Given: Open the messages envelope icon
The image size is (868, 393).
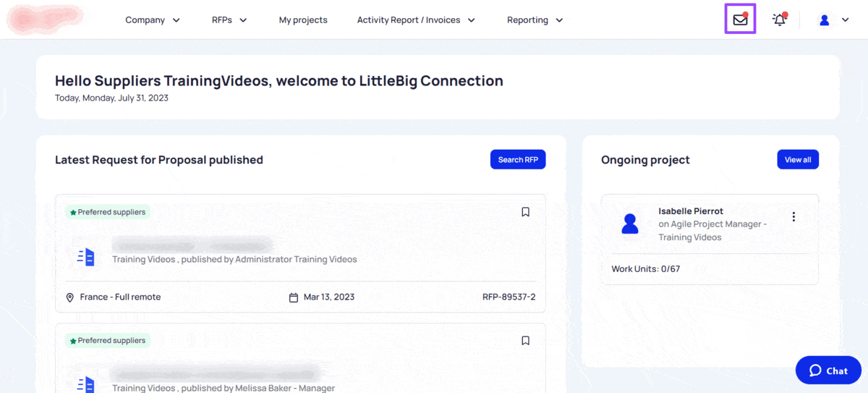Looking at the screenshot, I should (740, 20).
